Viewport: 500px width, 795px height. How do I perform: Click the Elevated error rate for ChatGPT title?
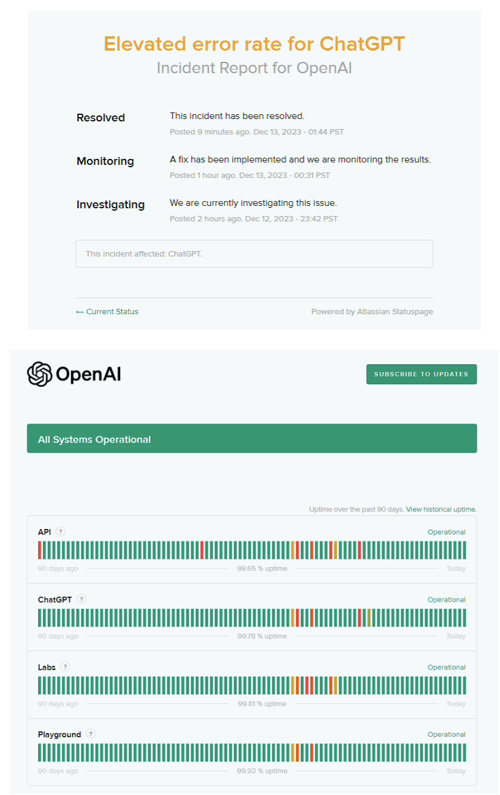[x=254, y=44]
